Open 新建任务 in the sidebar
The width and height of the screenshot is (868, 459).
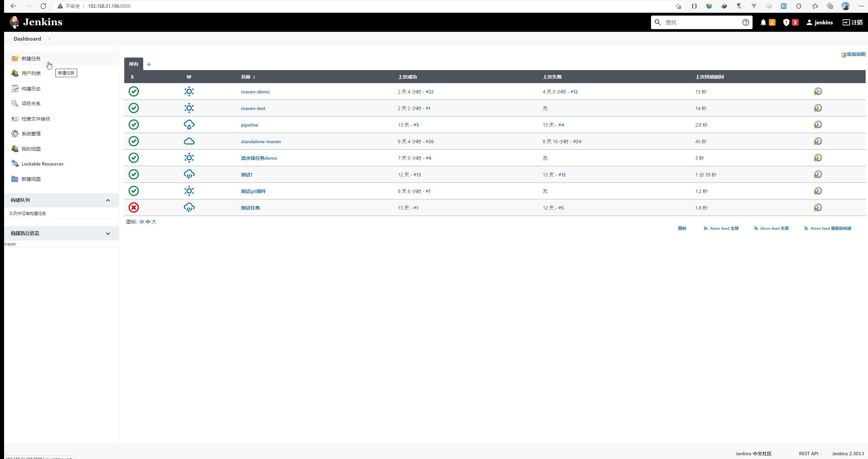31,59
